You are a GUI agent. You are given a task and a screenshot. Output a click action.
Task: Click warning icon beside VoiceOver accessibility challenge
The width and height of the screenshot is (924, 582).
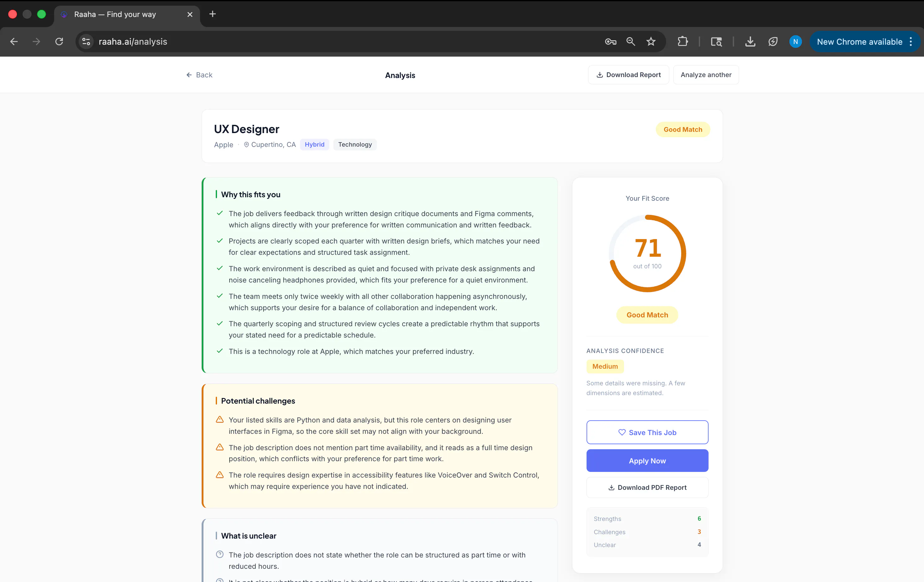[x=220, y=474]
